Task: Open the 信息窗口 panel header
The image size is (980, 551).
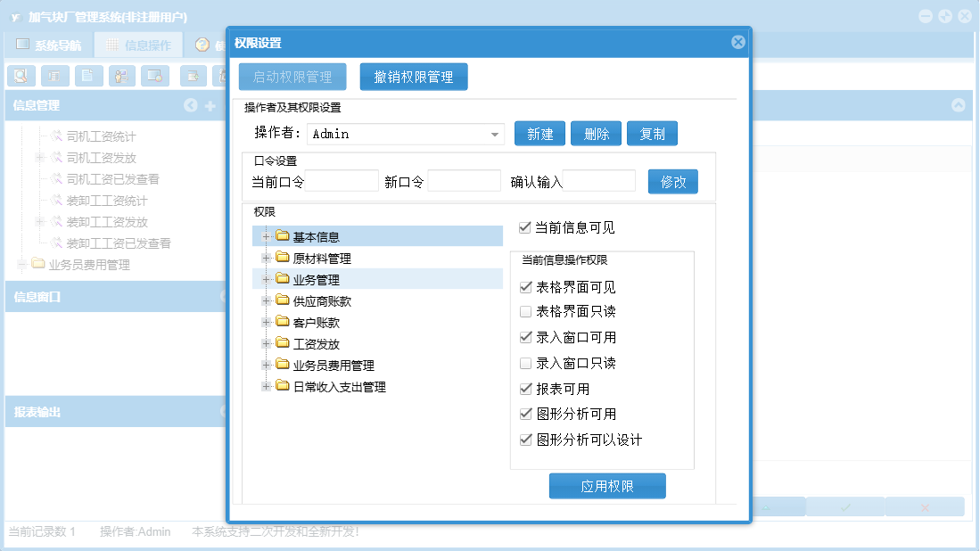Action: point(116,297)
